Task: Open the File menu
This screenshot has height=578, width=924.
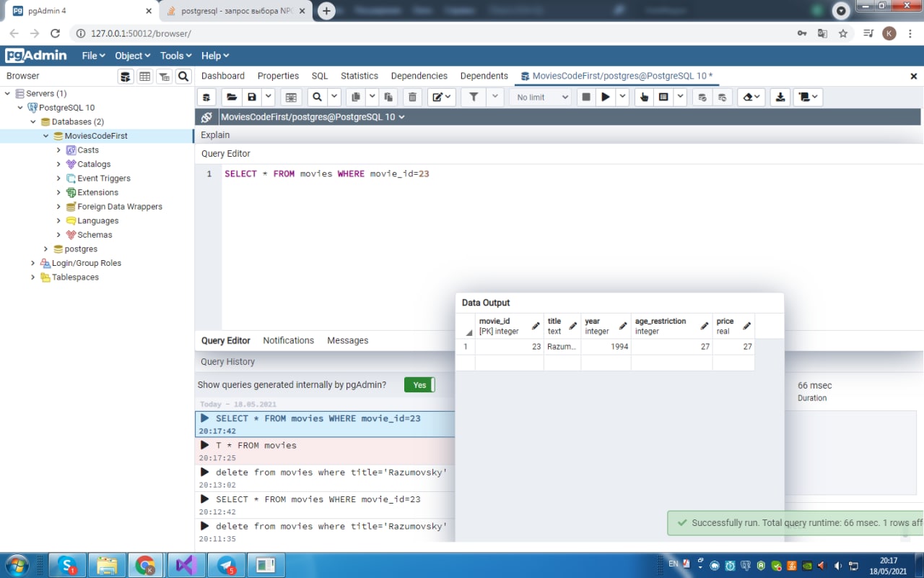Action: tap(93, 56)
